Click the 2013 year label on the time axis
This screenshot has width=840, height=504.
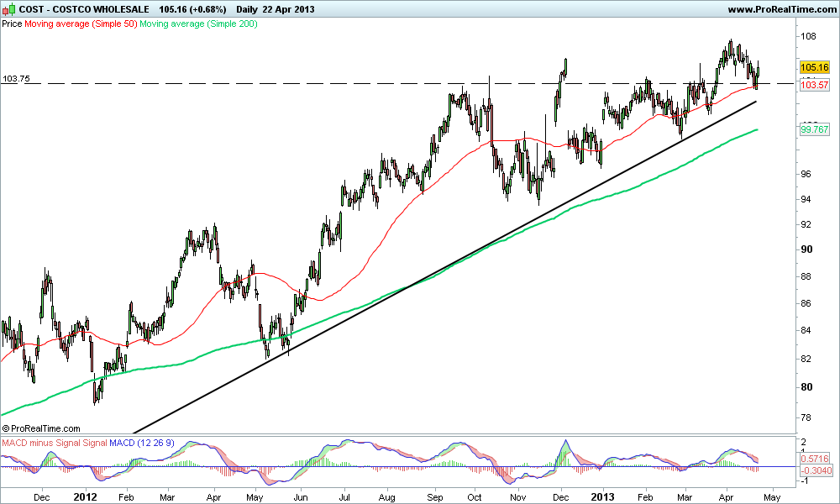603,497
